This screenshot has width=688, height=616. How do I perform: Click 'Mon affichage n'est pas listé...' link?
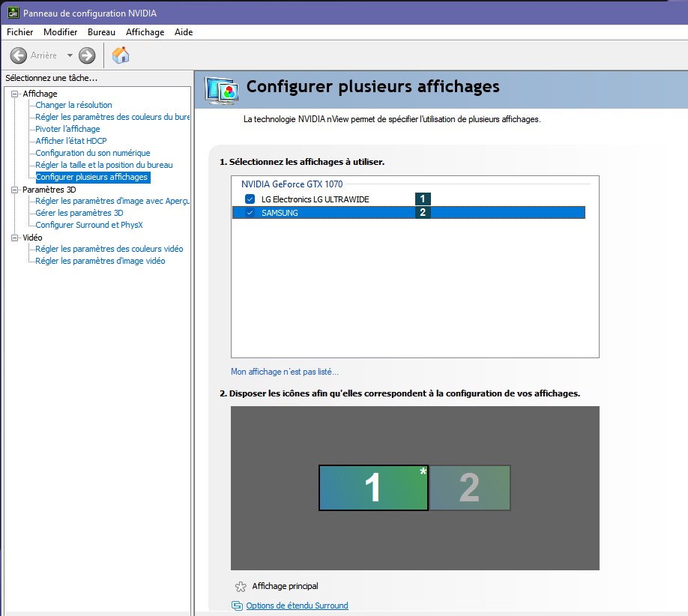(284, 372)
